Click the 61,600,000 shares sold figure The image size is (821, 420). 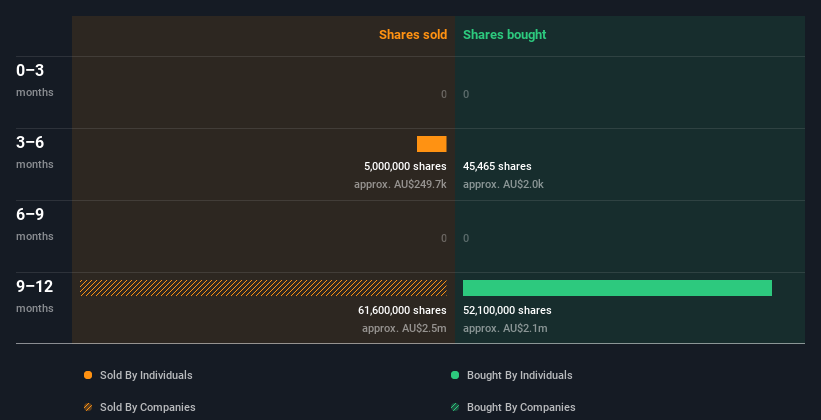point(402,311)
